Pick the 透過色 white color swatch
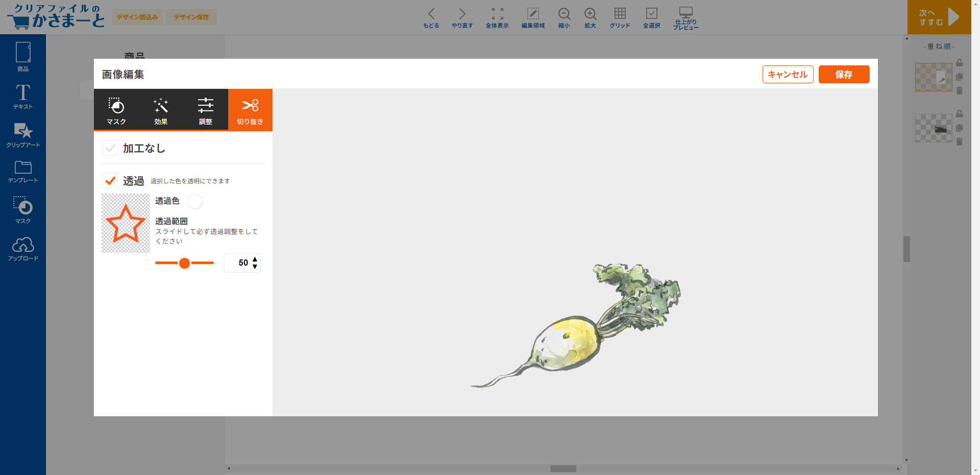 [x=195, y=201]
